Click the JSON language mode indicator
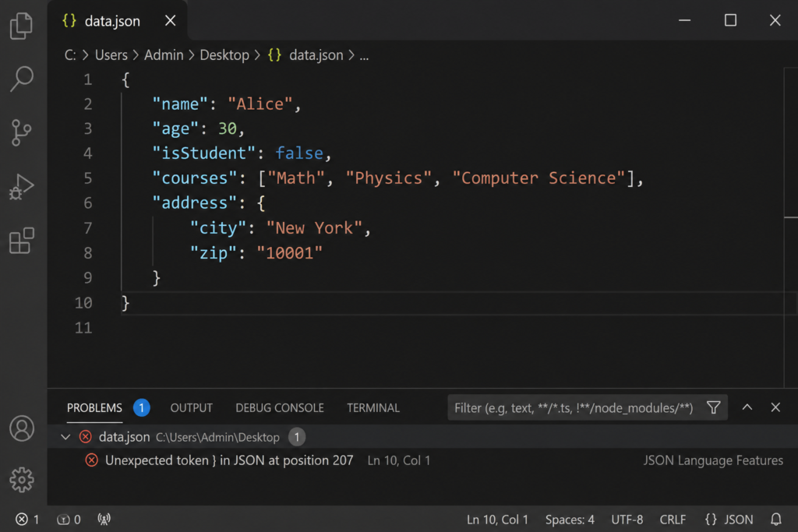798x532 pixels. [729, 520]
